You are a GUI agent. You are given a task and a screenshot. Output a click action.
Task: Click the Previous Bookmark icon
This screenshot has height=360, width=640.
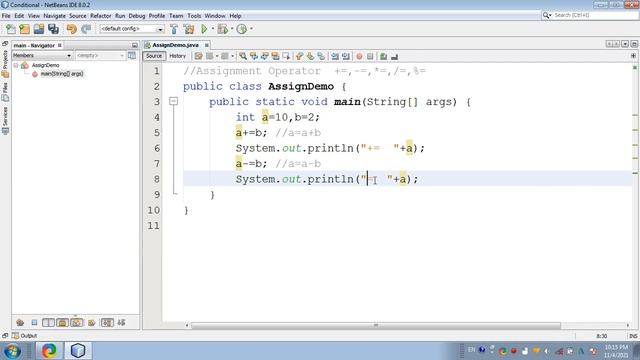[x=299, y=56]
